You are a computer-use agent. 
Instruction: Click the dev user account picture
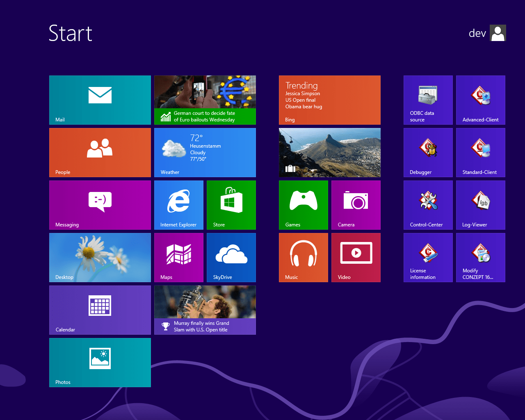pyautogui.click(x=498, y=33)
